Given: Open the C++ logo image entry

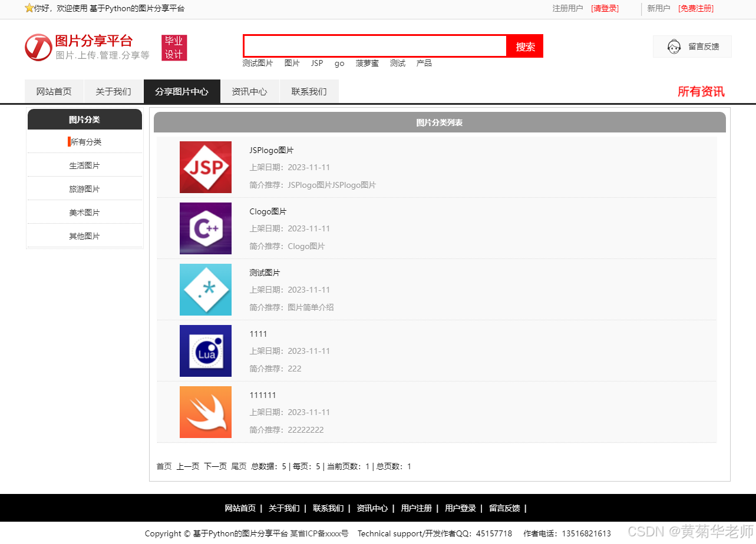Looking at the screenshot, I should 205,228.
